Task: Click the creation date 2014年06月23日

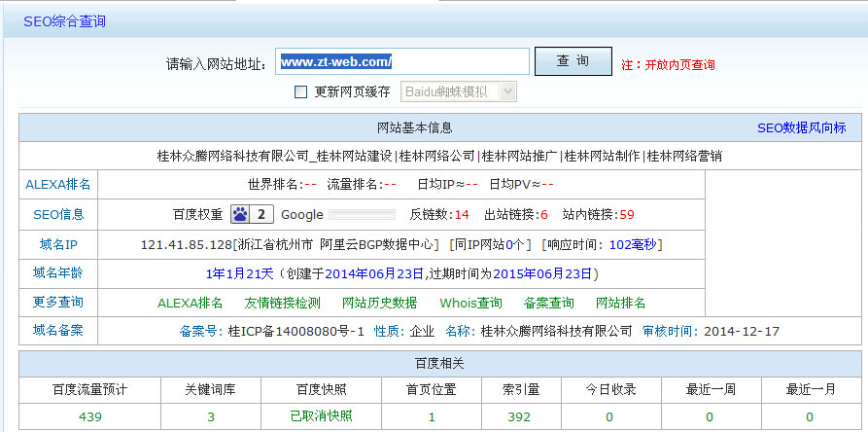Action: pos(375,273)
